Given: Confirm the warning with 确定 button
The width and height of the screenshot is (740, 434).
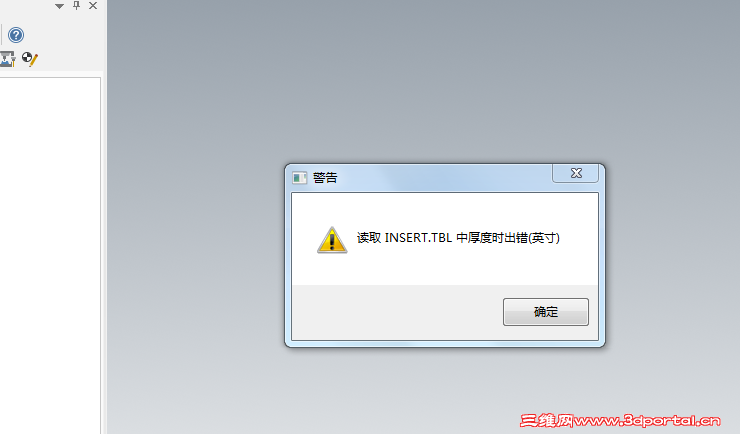Looking at the screenshot, I should click(546, 312).
